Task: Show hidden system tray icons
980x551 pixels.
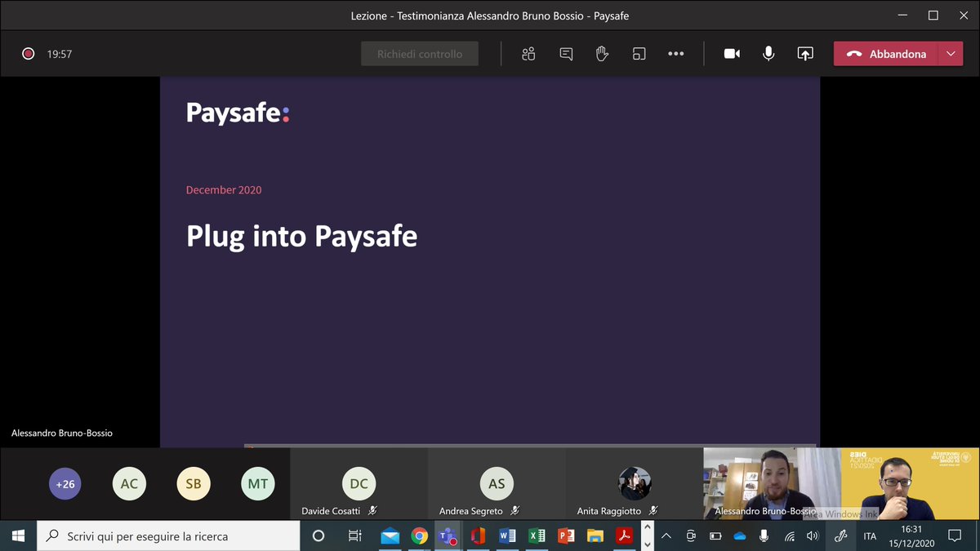Action: point(666,536)
